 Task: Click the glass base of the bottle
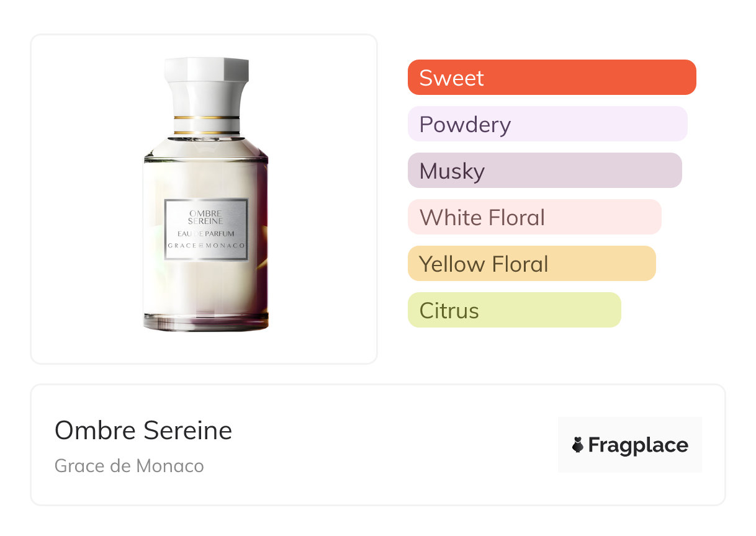point(206,323)
